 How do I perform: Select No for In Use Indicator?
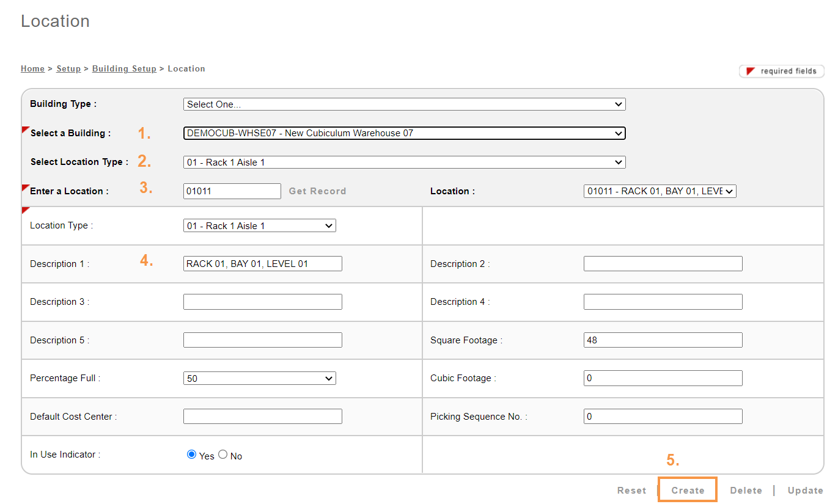(223, 455)
